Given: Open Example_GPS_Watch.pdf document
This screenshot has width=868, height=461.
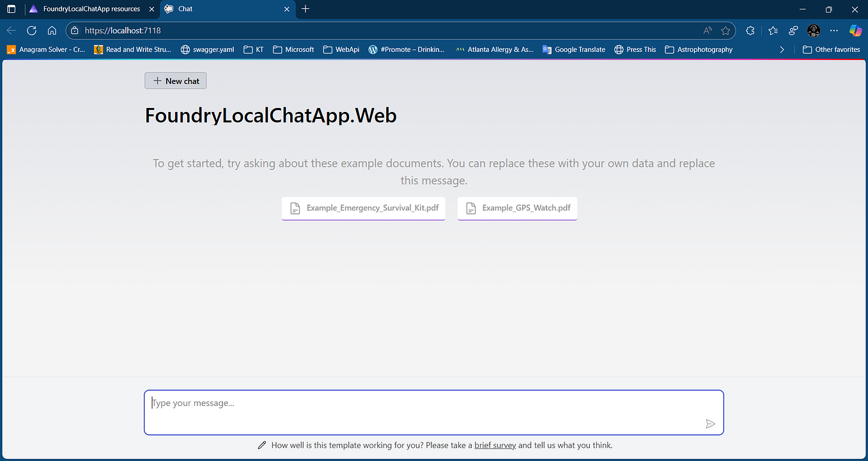Looking at the screenshot, I should click(516, 208).
